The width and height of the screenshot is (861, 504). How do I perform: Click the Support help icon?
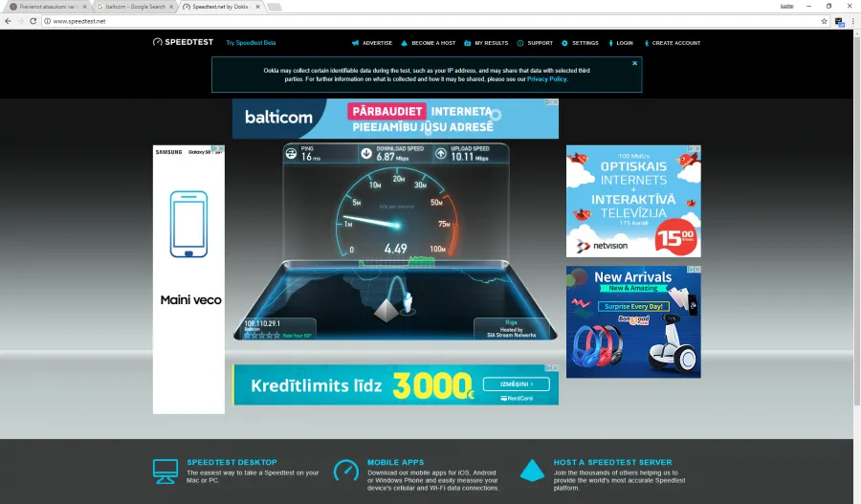tap(520, 43)
